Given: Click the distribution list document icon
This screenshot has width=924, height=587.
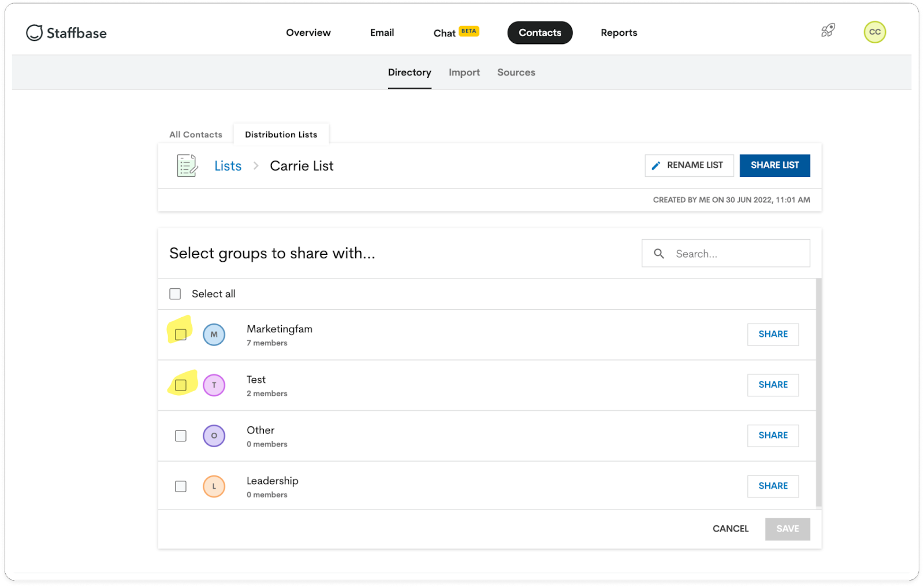Looking at the screenshot, I should click(187, 166).
